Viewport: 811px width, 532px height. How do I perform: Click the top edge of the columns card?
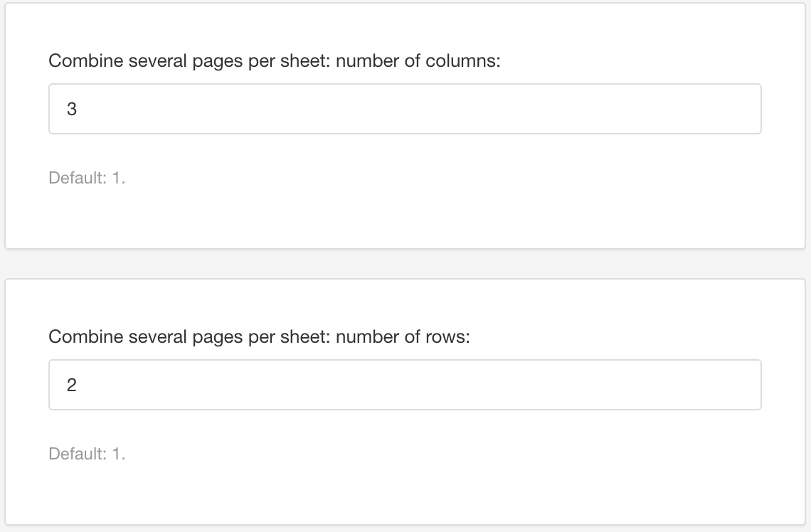click(x=405, y=6)
